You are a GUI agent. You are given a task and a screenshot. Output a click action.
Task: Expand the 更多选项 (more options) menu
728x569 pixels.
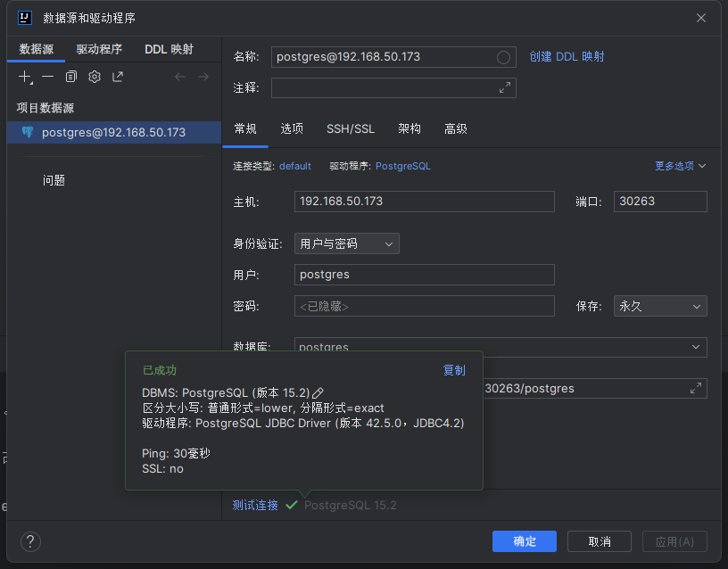pyautogui.click(x=680, y=166)
